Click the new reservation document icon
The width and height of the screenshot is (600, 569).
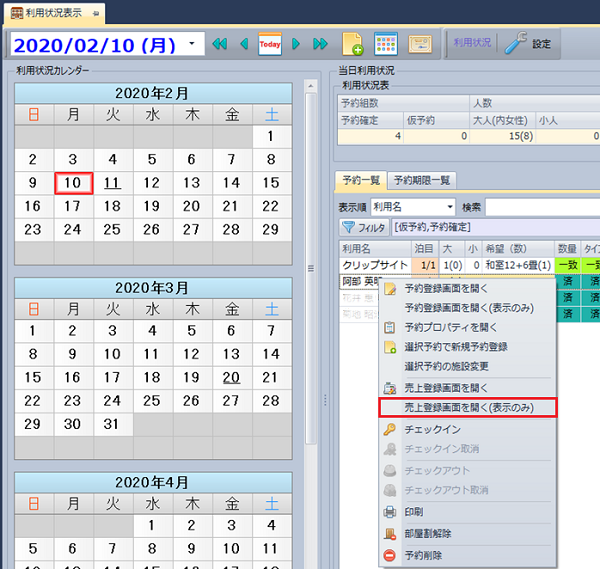click(x=352, y=44)
